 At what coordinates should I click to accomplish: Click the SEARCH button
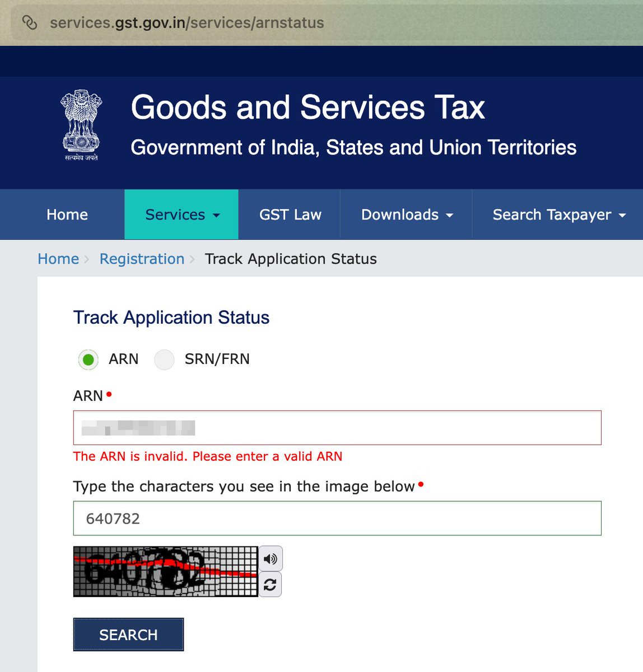pos(128,634)
